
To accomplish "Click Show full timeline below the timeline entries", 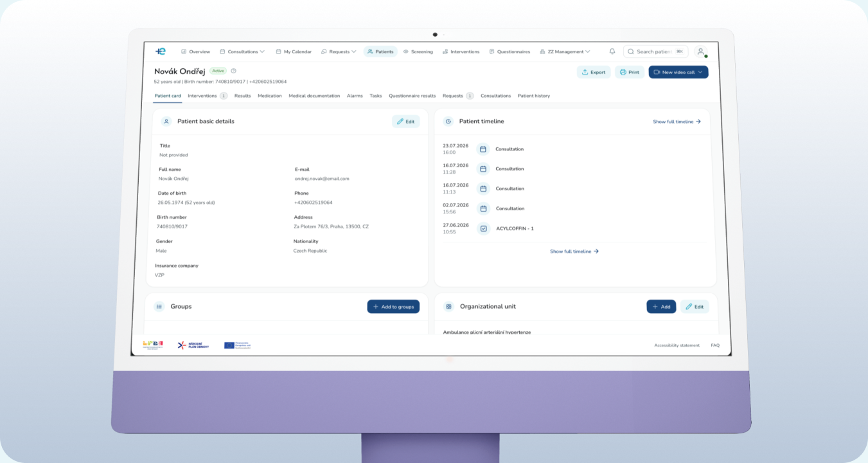I will (x=574, y=251).
